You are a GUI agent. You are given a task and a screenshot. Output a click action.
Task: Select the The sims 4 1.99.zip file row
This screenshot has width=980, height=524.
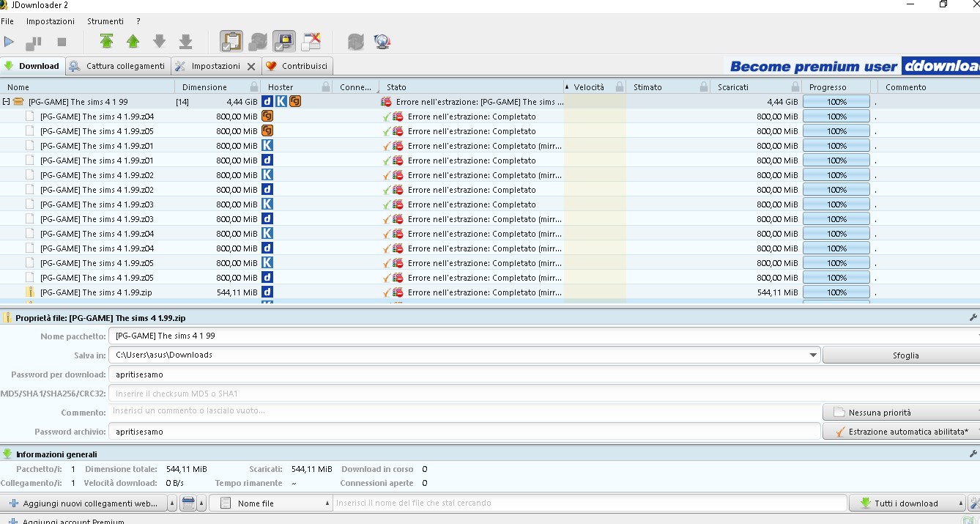pyautogui.click(x=489, y=292)
